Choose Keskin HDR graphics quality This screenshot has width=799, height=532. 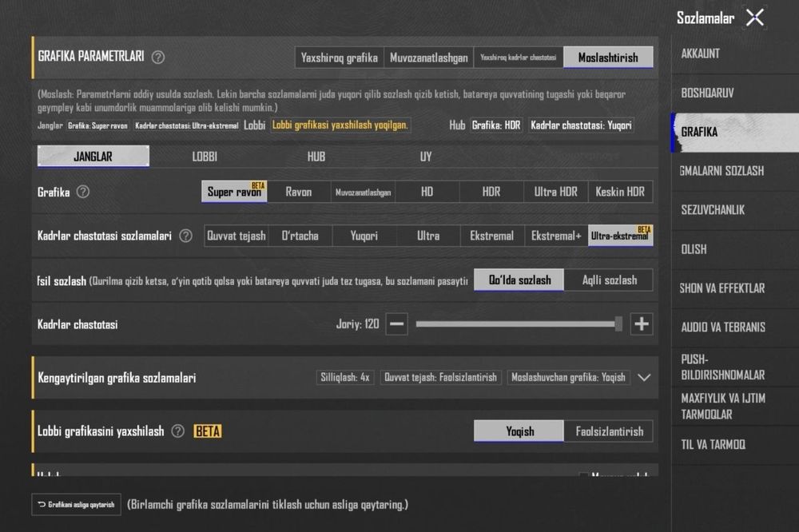pos(620,192)
